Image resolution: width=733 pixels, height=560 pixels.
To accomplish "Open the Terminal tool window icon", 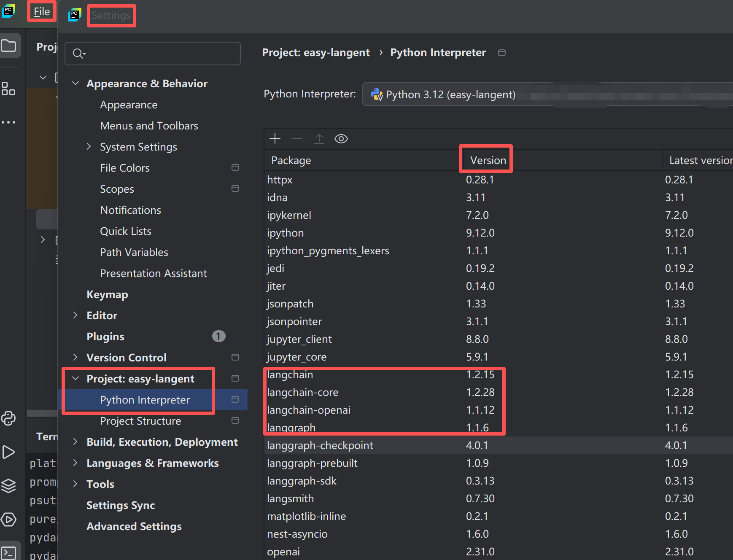I will [x=8, y=552].
